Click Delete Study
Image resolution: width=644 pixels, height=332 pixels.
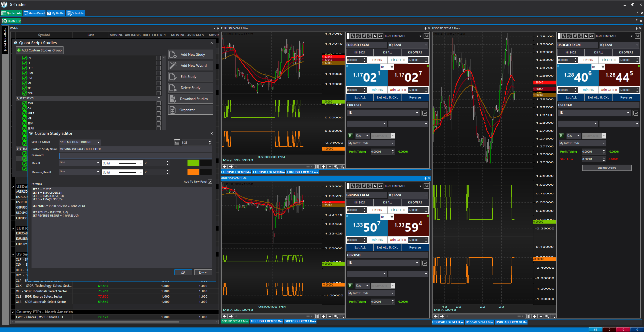(x=191, y=88)
